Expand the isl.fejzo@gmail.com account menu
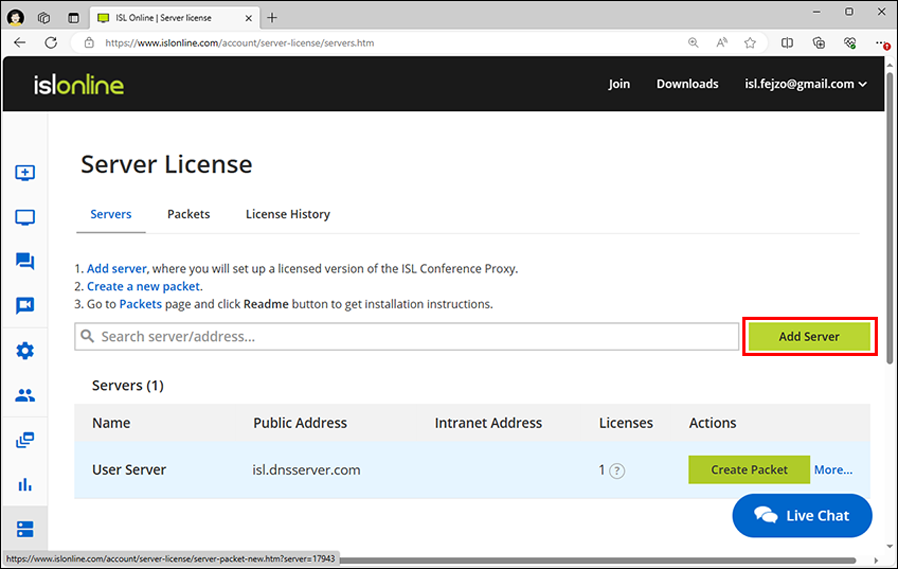This screenshot has height=569, width=898. click(x=805, y=84)
